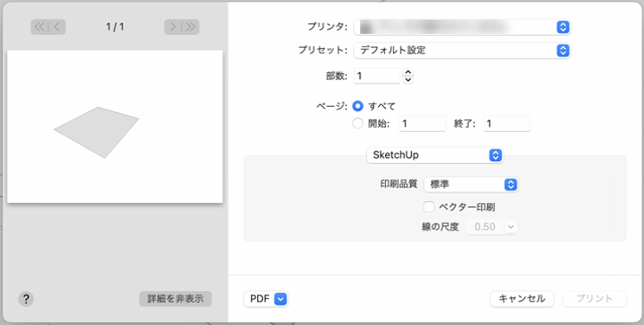
Task: Click the 詳細を非表示 button
Action: pyautogui.click(x=175, y=298)
